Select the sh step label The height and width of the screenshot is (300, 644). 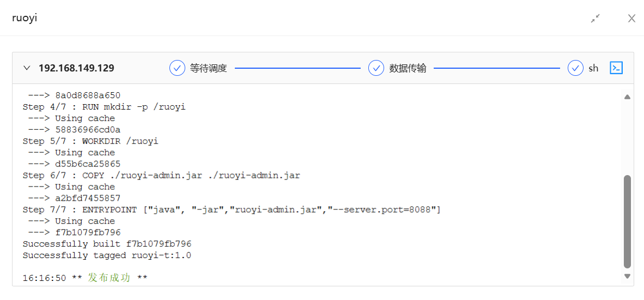(593, 69)
